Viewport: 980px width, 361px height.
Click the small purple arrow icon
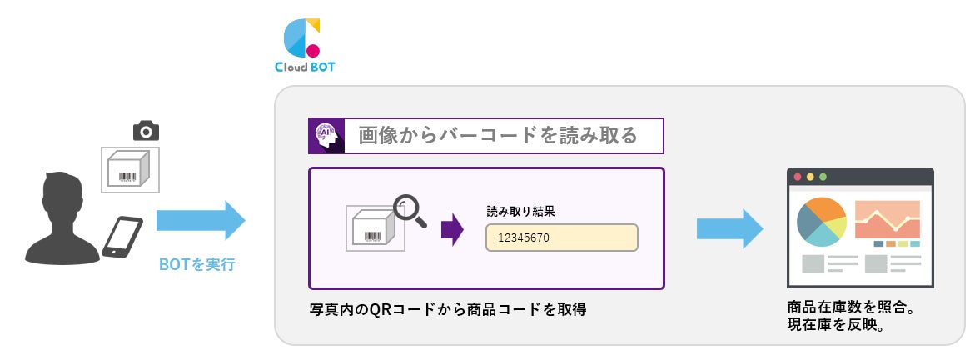coord(452,229)
